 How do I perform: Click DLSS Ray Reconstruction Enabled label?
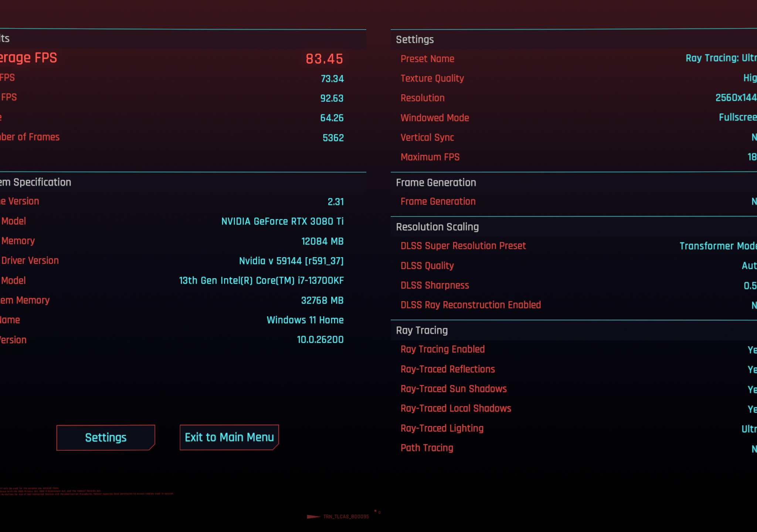[x=471, y=305]
